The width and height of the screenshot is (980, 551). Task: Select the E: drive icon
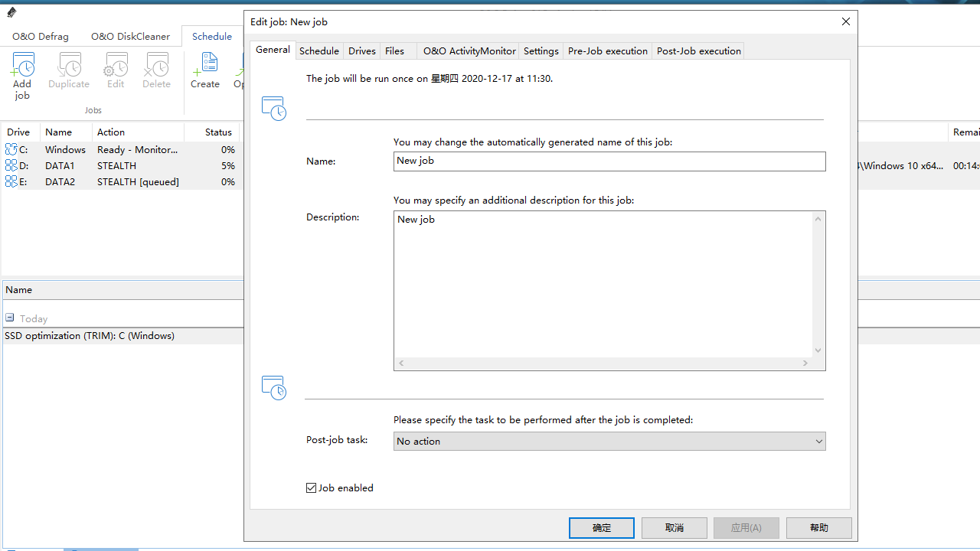click(x=11, y=182)
